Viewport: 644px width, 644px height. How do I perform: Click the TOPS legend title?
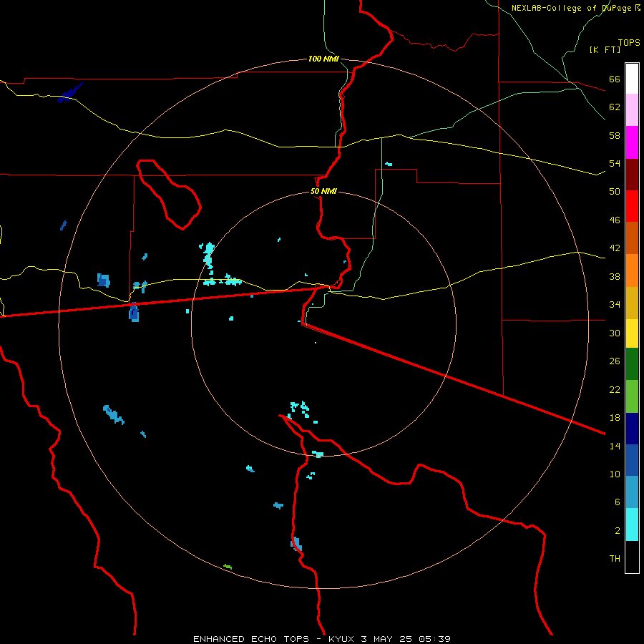tap(629, 43)
